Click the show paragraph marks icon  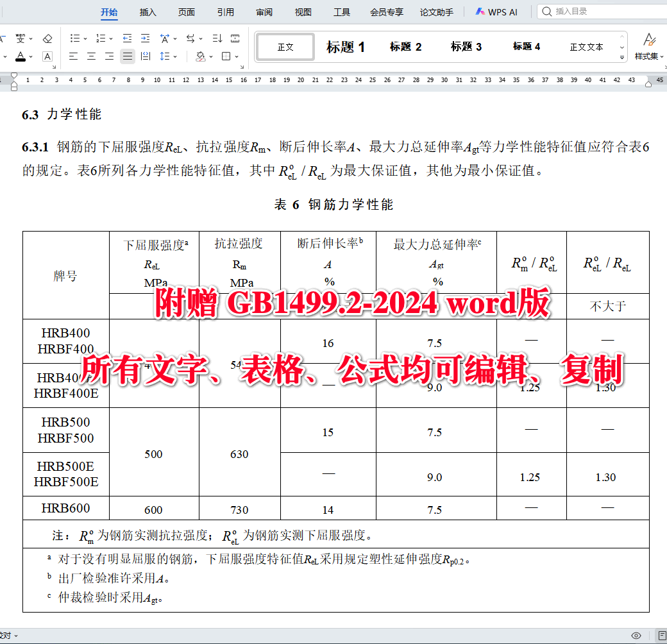pos(235,38)
